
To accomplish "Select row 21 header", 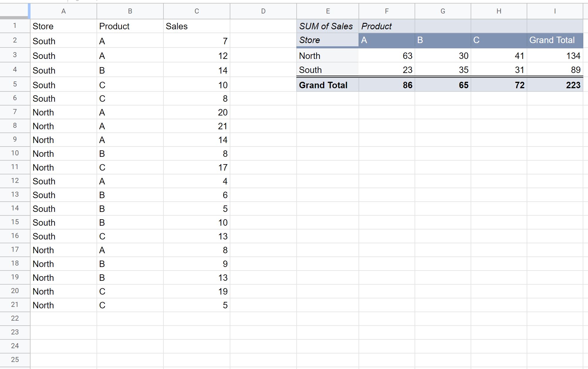I will tap(15, 305).
